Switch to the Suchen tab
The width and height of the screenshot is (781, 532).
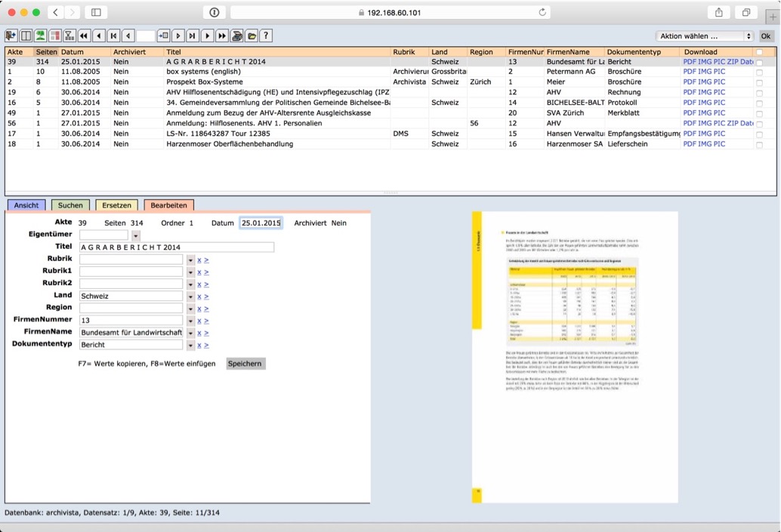(x=70, y=205)
